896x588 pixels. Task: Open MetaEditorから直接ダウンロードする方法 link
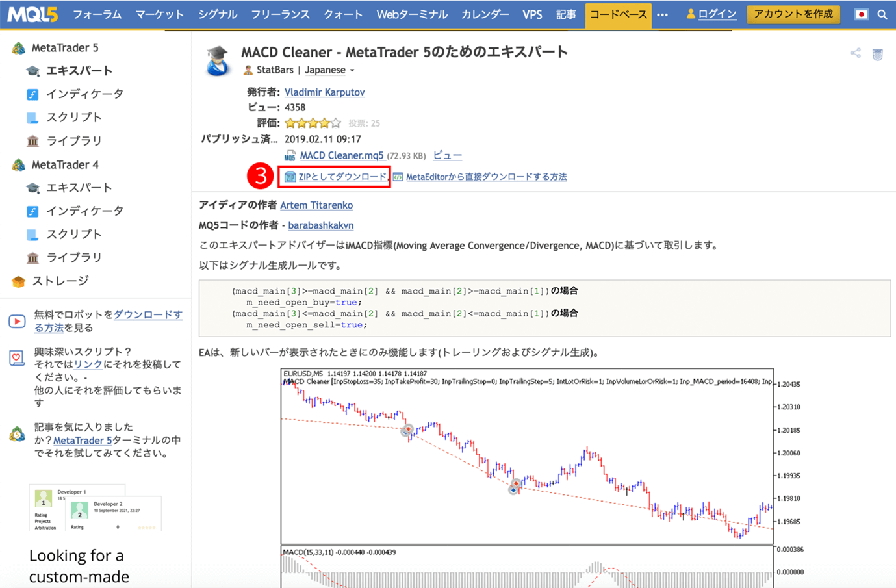pyautogui.click(x=486, y=177)
